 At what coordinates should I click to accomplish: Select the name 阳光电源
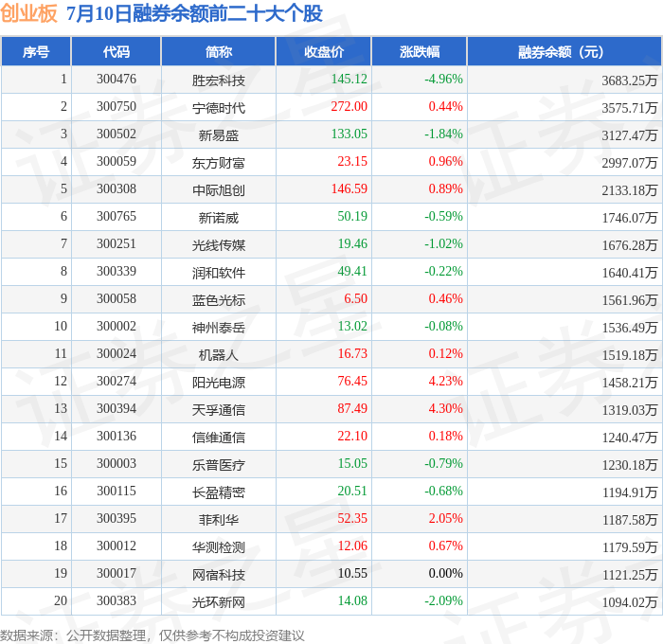(x=219, y=383)
